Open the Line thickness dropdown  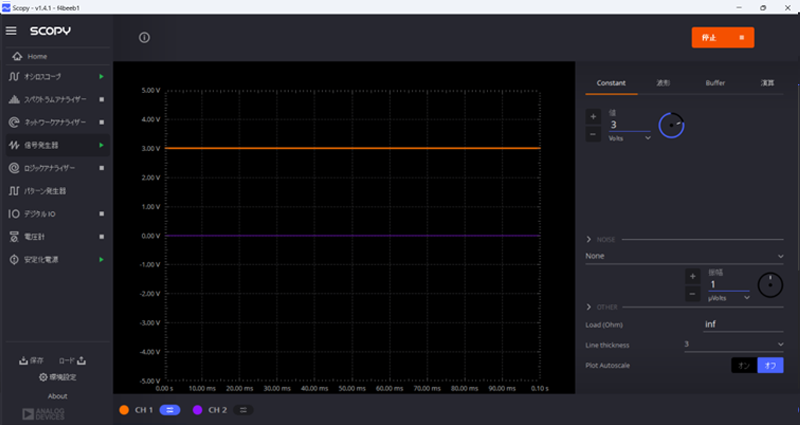click(732, 345)
